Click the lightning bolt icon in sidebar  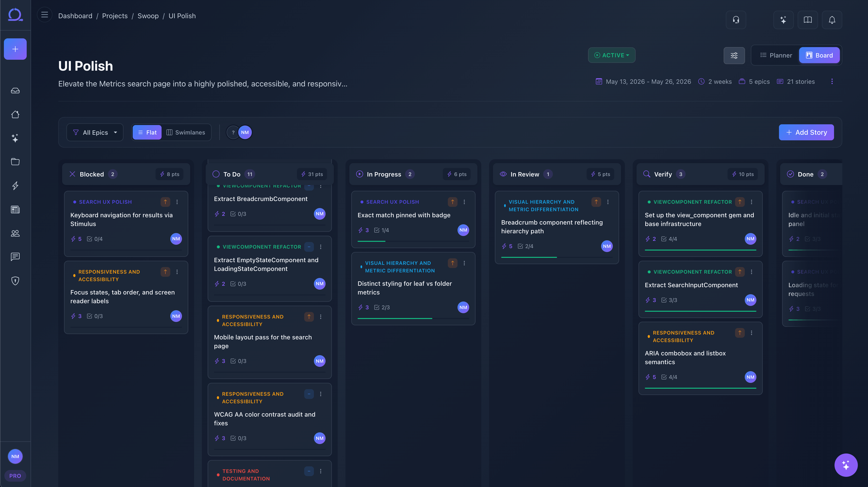coord(15,185)
